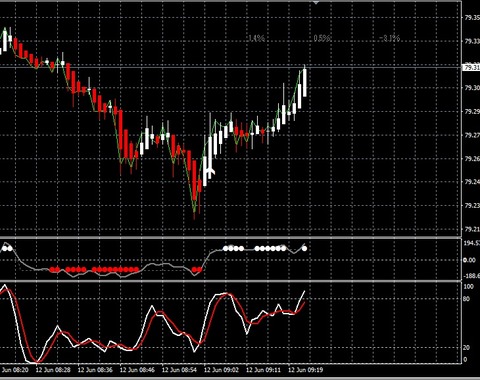The height and width of the screenshot is (380, 480).
Task: Click the last white dot in the indicator window
Action: (304, 248)
